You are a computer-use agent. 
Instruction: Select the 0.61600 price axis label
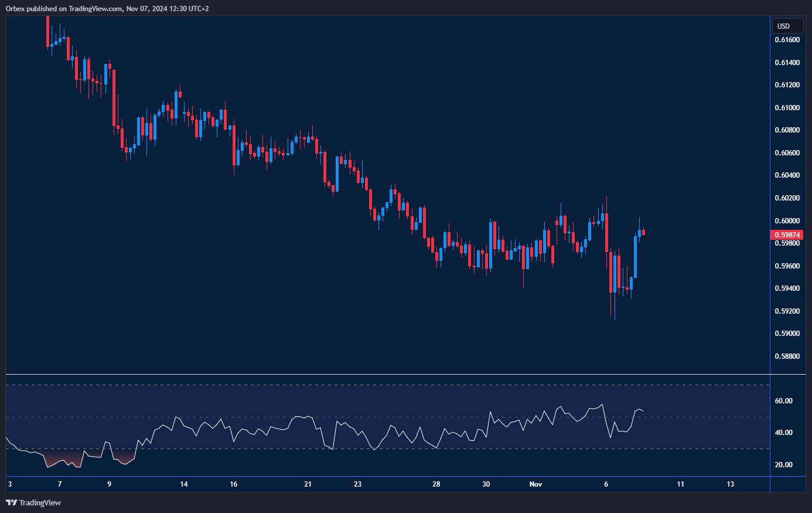click(787, 40)
